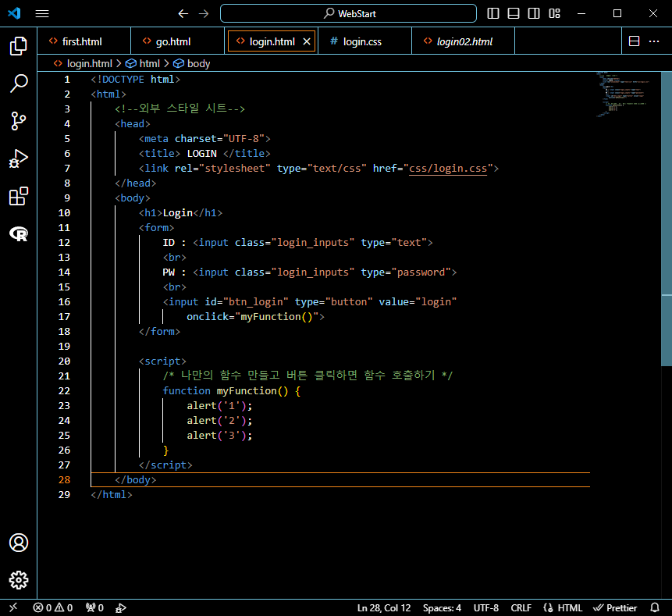The width and height of the screenshot is (672, 616).
Task: Open notifications bell in status bar
Action: tap(655, 608)
